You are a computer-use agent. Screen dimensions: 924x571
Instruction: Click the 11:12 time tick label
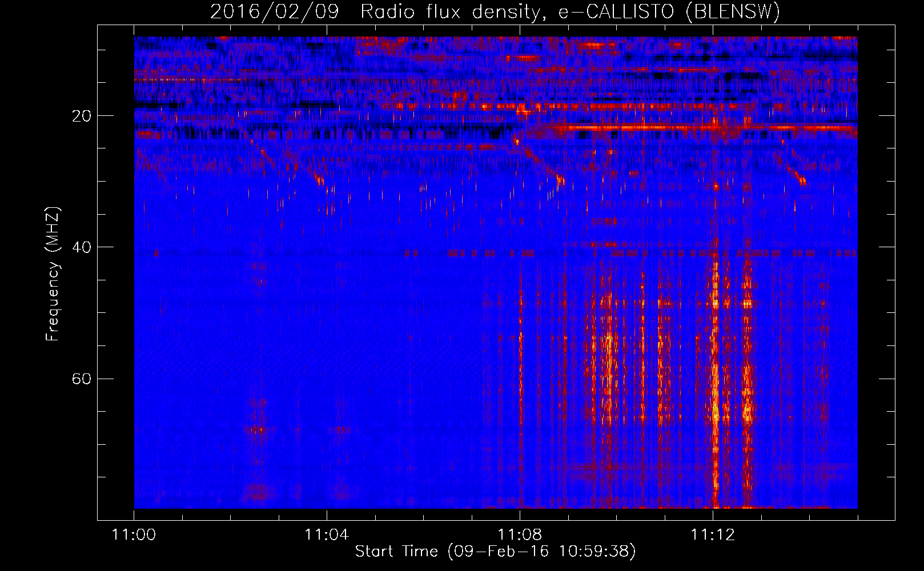(713, 534)
